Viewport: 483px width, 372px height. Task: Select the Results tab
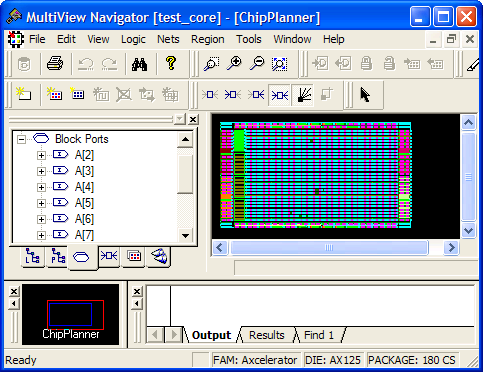(267, 335)
